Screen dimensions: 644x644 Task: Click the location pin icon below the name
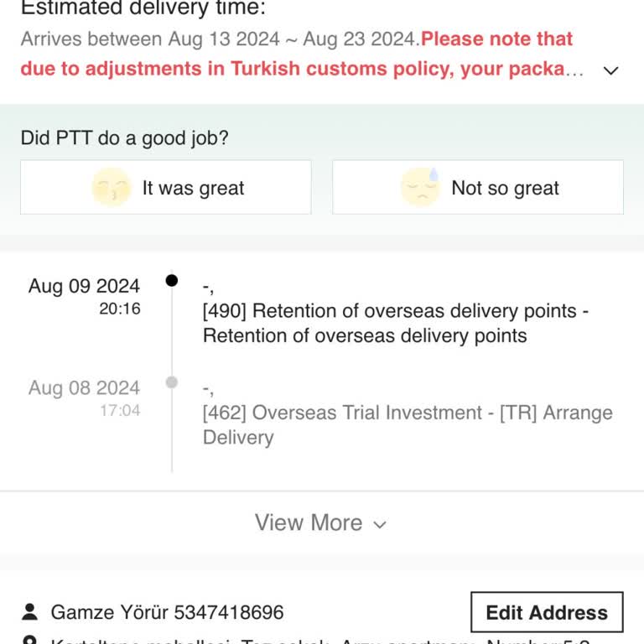pos(30,641)
